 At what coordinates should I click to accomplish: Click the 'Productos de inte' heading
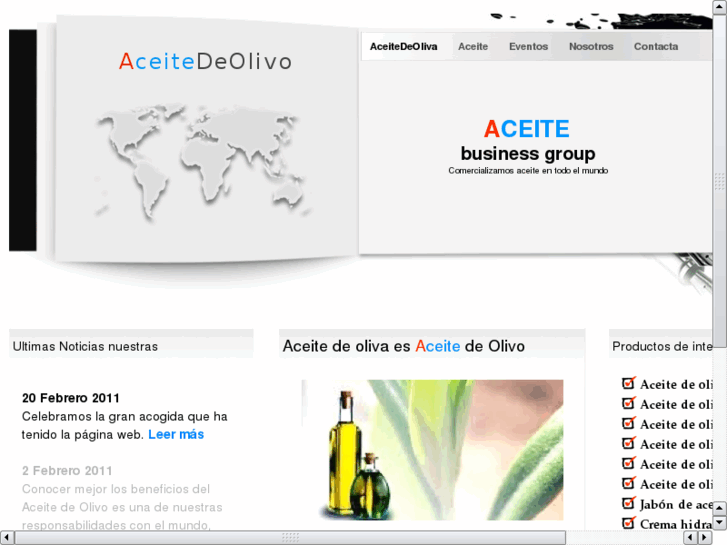[x=662, y=346]
